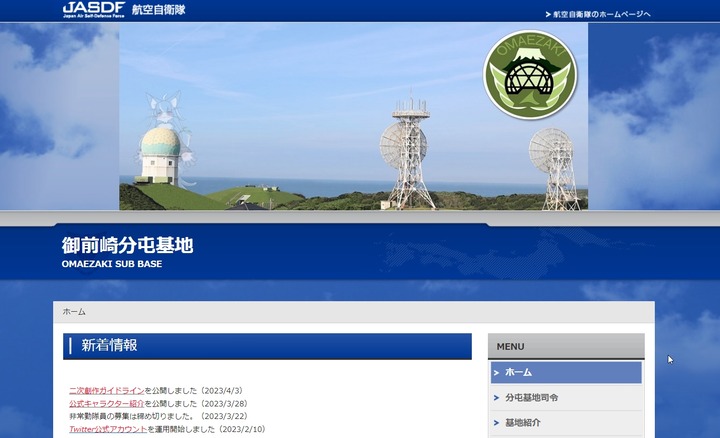Click the arrow icon beside 分屯基地司令

[496, 398]
